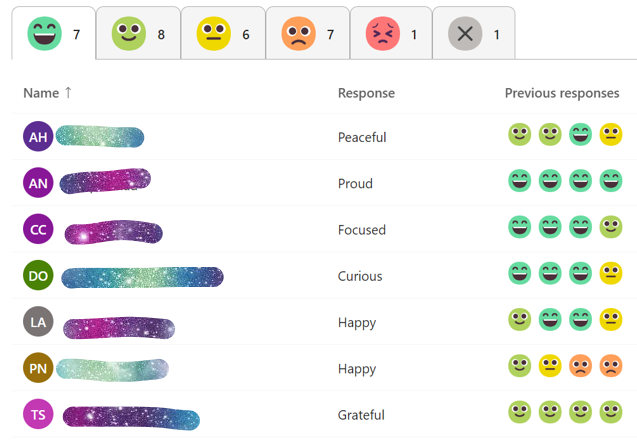
Task: Click the AN purple avatar
Action: [38, 183]
